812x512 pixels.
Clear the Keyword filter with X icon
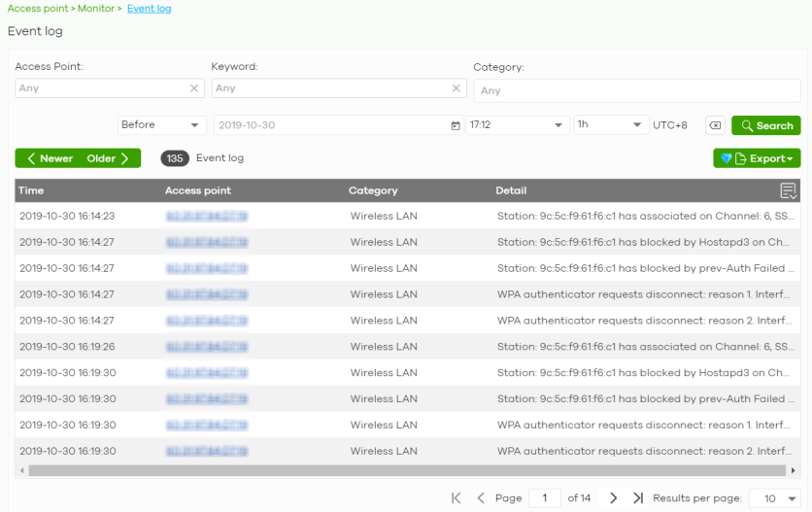[457, 88]
